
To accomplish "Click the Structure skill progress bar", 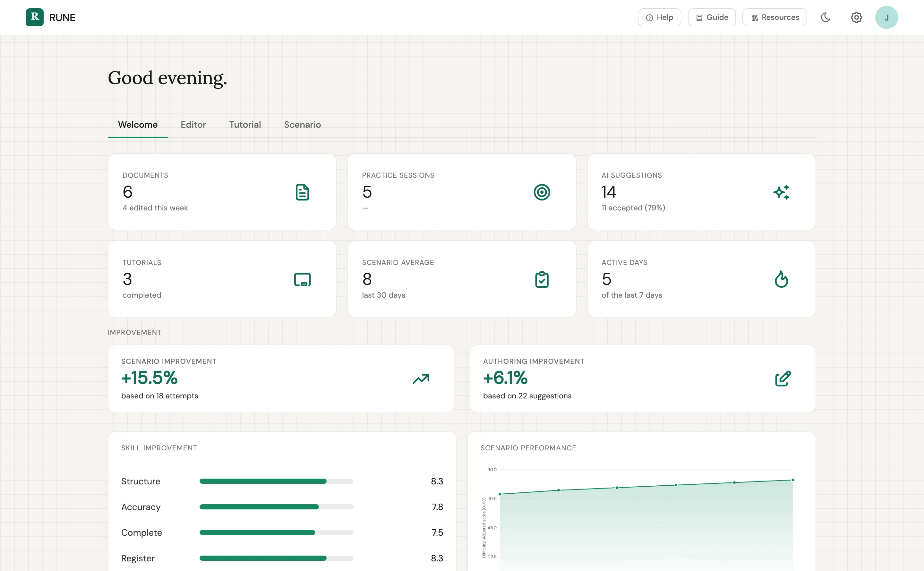I will click(x=276, y=481).
